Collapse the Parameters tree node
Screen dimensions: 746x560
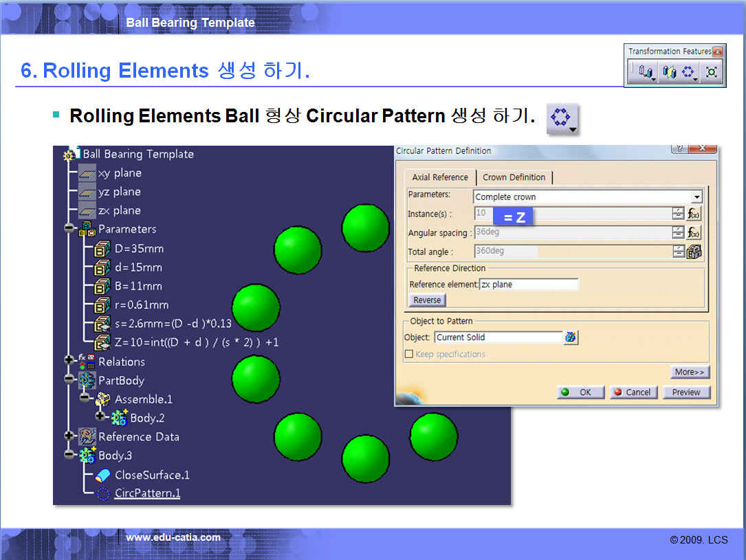pos(69,228)
